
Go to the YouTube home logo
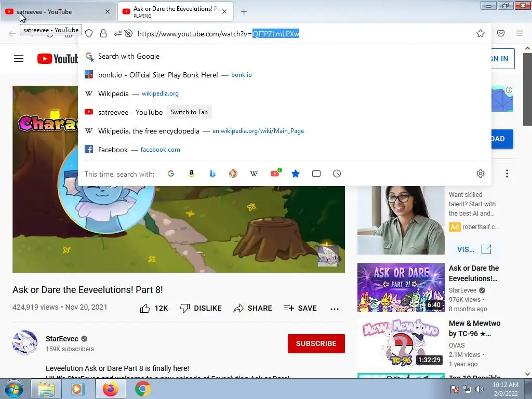[58, 59]
